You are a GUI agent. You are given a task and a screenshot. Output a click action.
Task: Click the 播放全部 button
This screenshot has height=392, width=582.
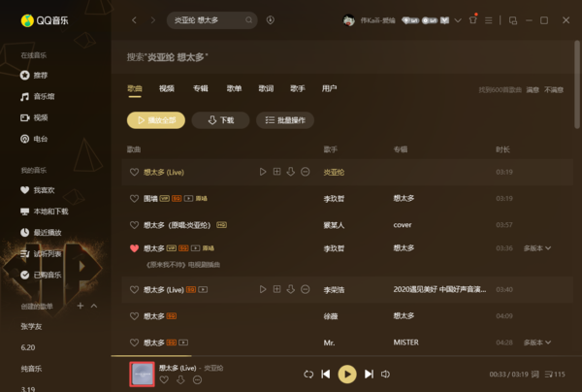(x=156, y=120)
